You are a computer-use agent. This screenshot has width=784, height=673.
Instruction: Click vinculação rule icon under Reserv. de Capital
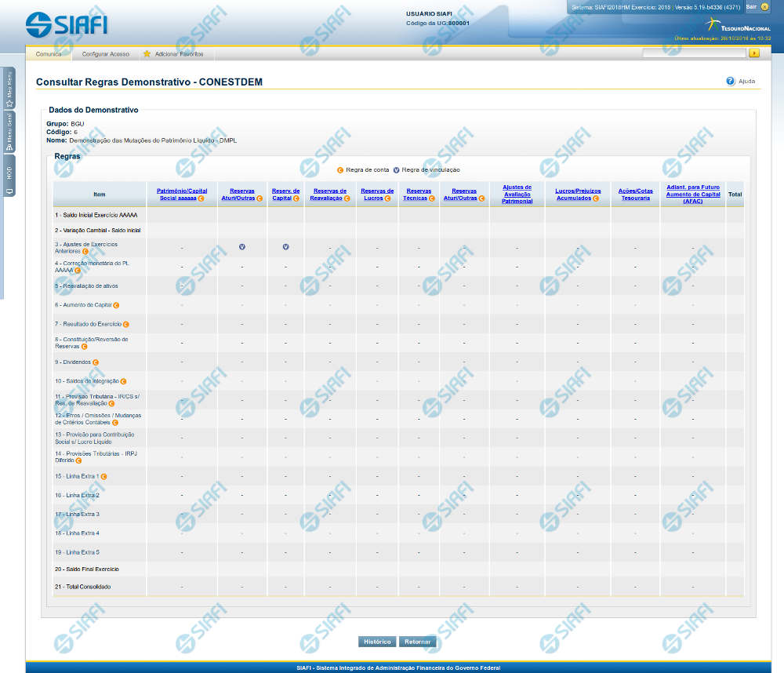285,247
